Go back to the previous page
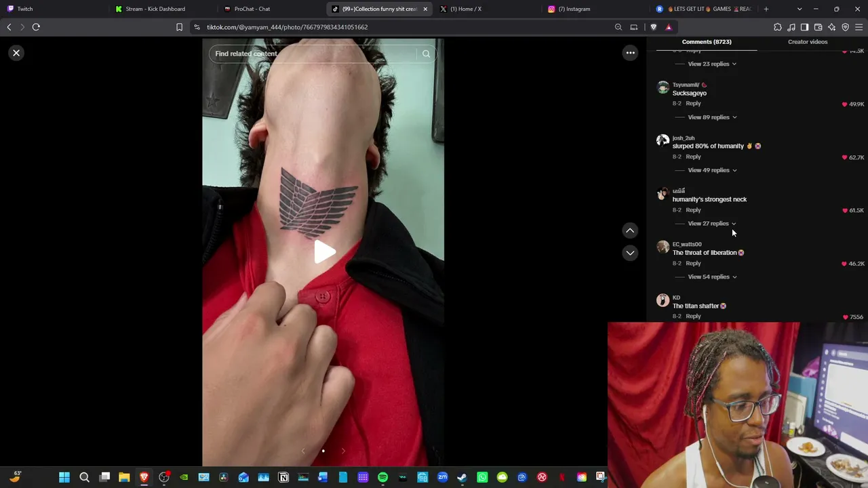 pyautogui.click(x=9, y=27)
